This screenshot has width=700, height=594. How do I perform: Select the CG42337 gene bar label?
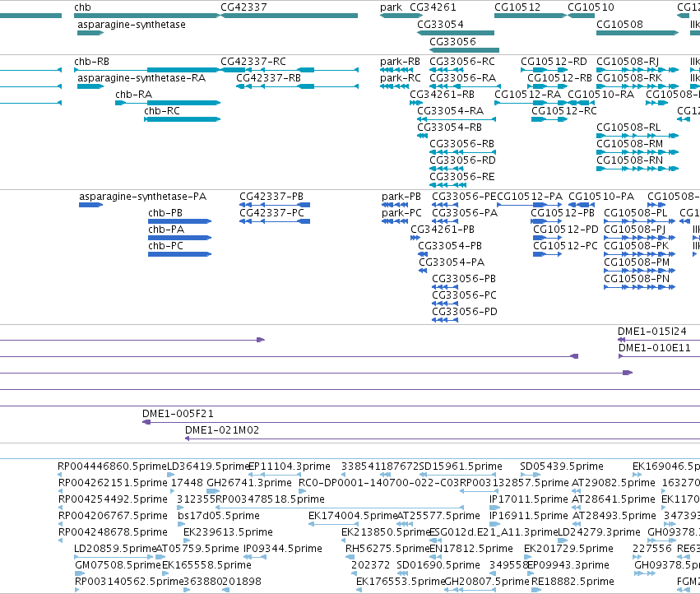(x=243, y=7)
